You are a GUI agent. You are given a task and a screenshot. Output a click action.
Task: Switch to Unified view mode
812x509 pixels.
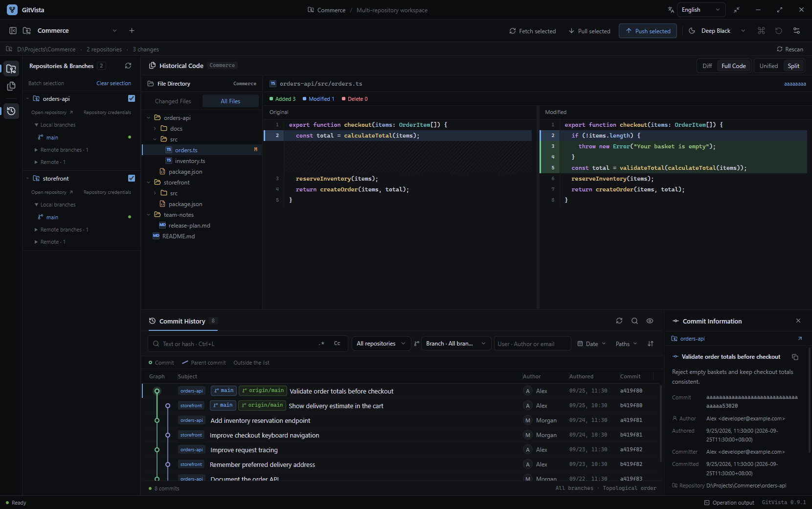coord(768,66)
